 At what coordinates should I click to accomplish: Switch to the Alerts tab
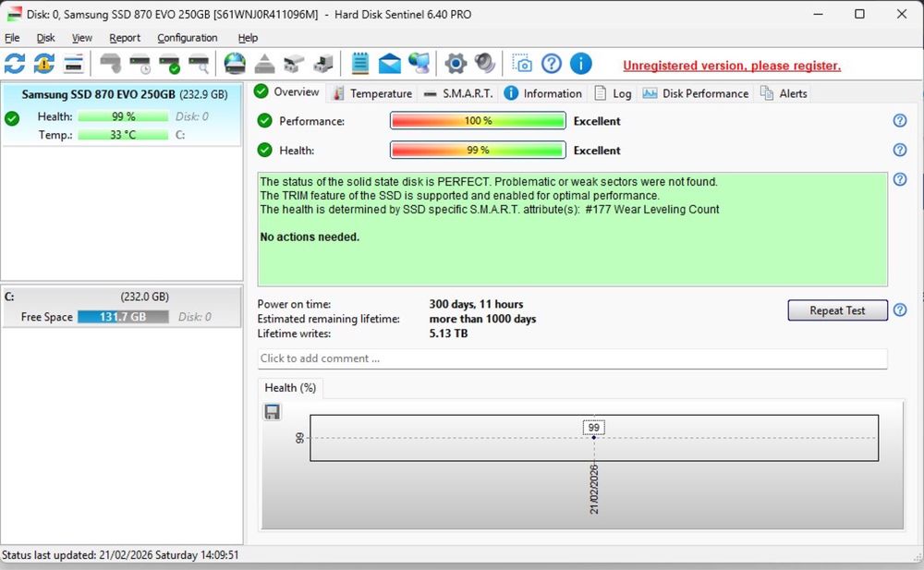point(784,93)
